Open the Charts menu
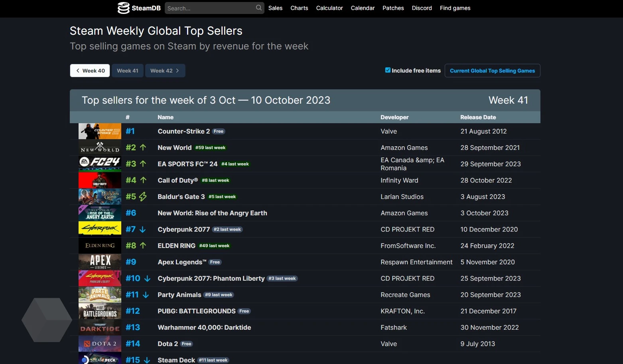This screenshot has width=623, height=364. coord(299,8)
